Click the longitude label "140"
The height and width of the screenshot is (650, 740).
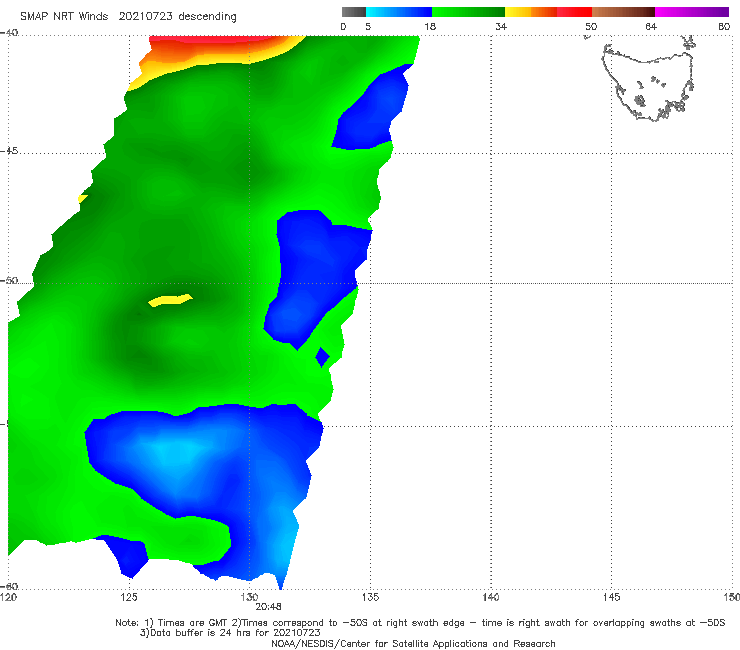coord(491,597)
